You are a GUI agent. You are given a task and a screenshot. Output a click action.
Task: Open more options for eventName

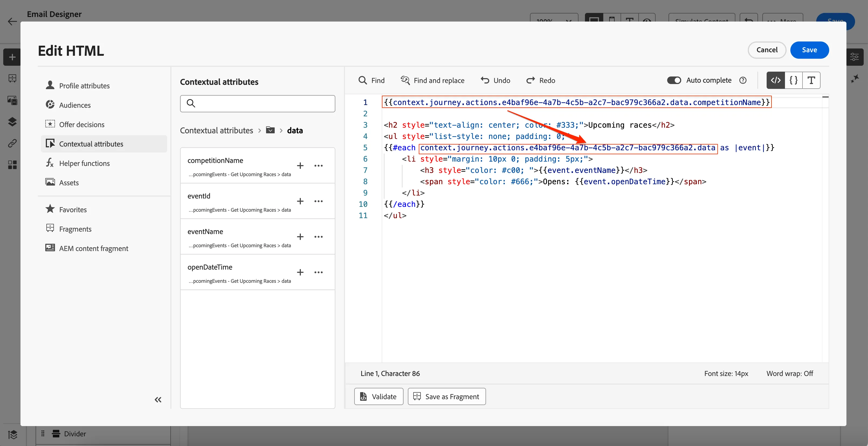coord(318,237)
